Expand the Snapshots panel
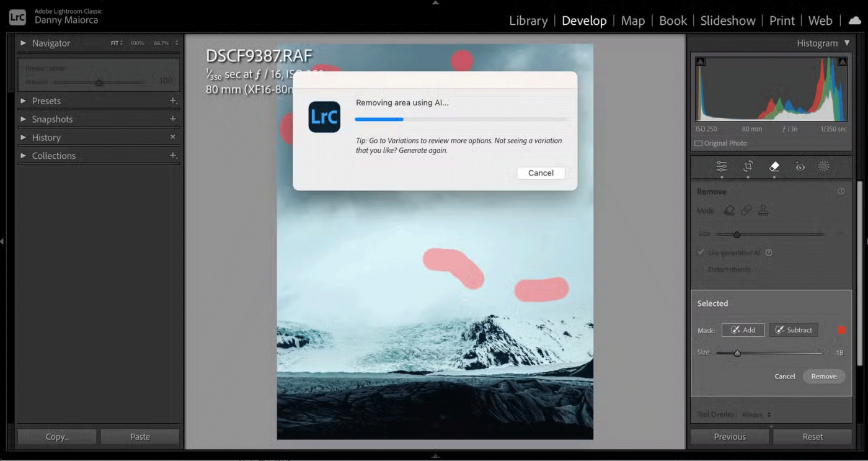 pyautogui.click(x=23, y=119)
